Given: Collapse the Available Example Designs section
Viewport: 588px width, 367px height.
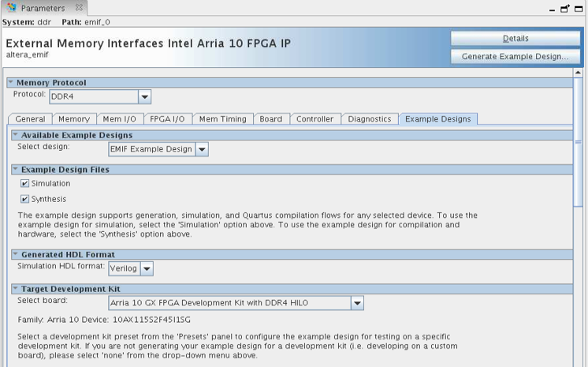Looking at the screenshot, I should point(16,134).
